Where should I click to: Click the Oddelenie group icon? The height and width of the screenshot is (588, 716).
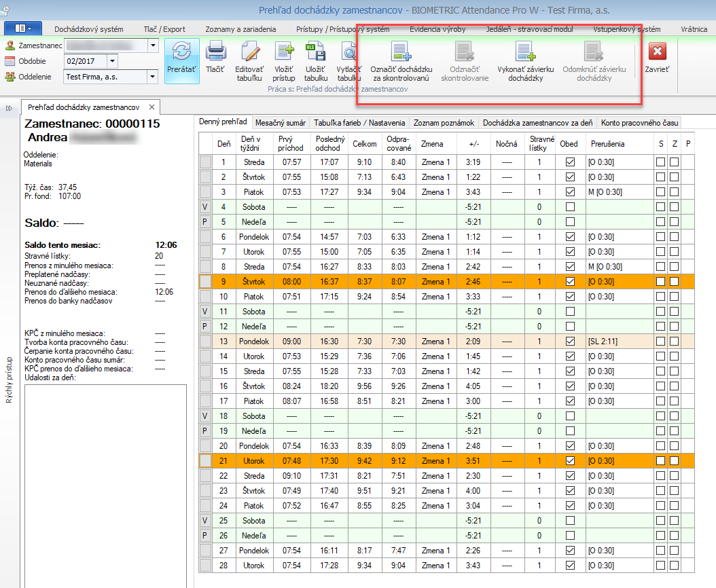10,77
